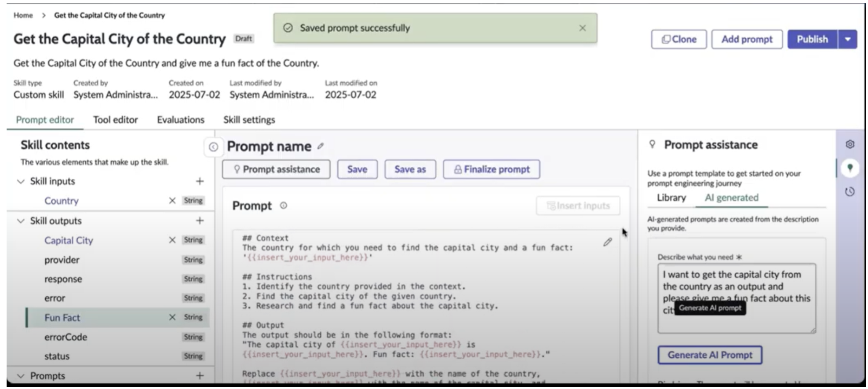Switch to the Tool editor tab
Screen dimensions: 868x389
(115, 120)
